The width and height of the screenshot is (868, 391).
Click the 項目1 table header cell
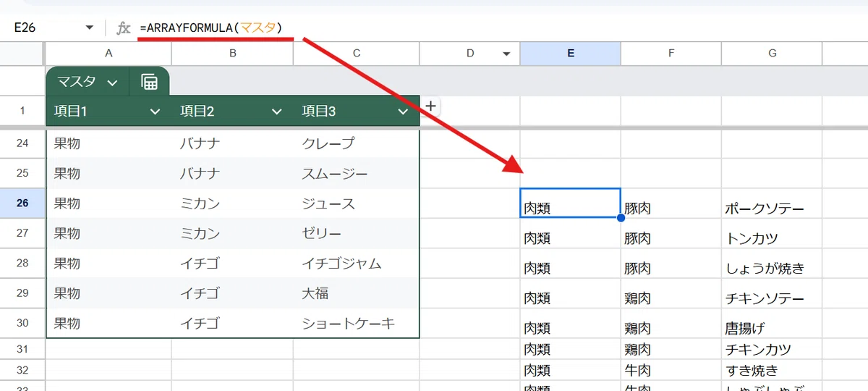(109, 111)
